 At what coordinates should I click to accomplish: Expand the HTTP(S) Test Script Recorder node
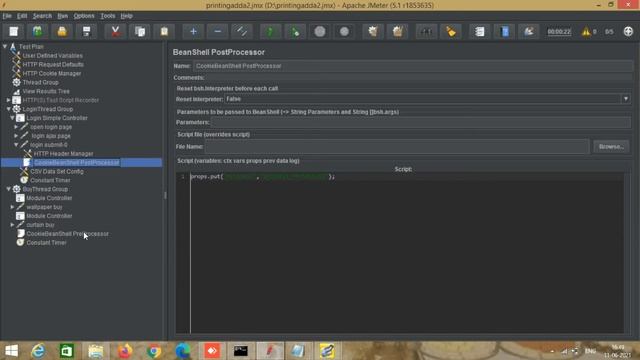pos(9,100)
